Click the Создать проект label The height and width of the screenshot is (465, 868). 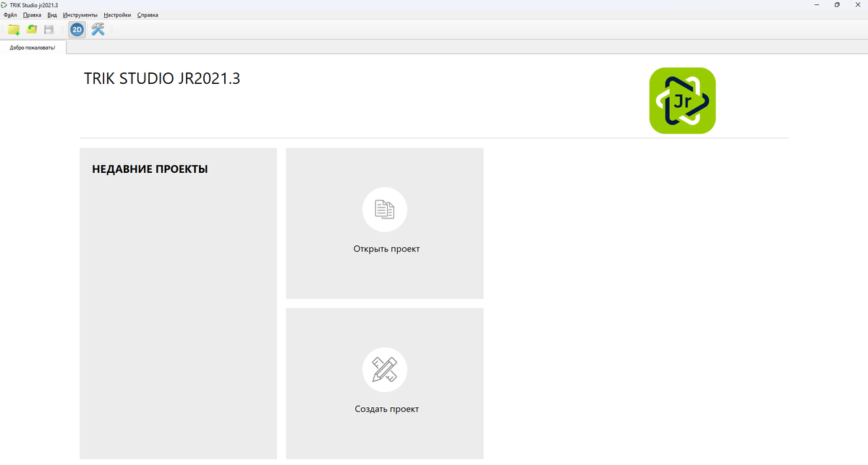(x=386, y=409)
